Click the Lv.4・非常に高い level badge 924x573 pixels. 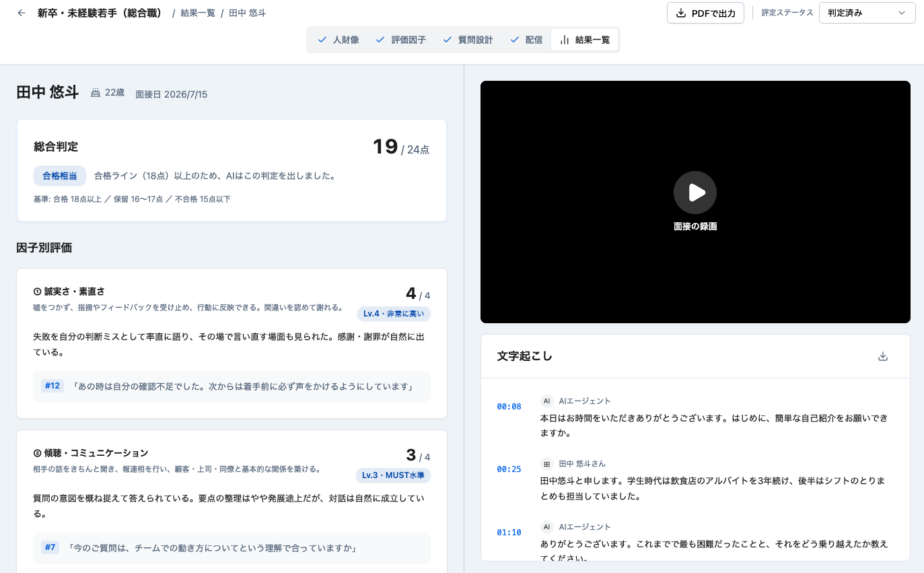pos(394,314)
